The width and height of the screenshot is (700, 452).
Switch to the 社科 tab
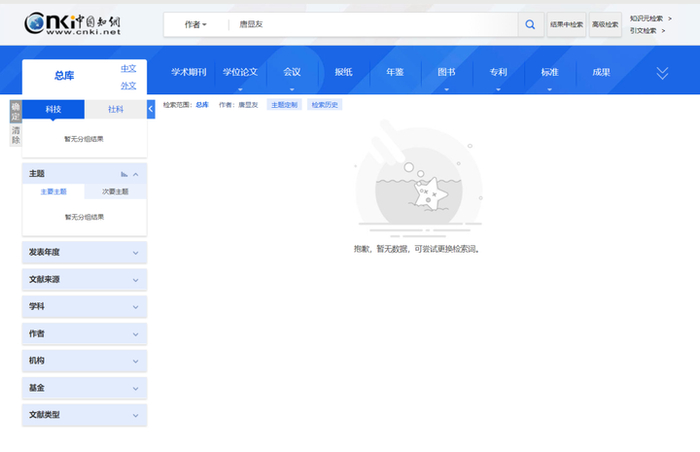click(x=116, y=109)
